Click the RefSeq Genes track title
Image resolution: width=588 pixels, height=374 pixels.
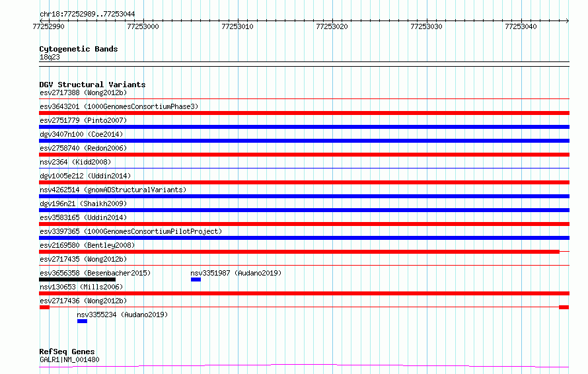[67, 352]
